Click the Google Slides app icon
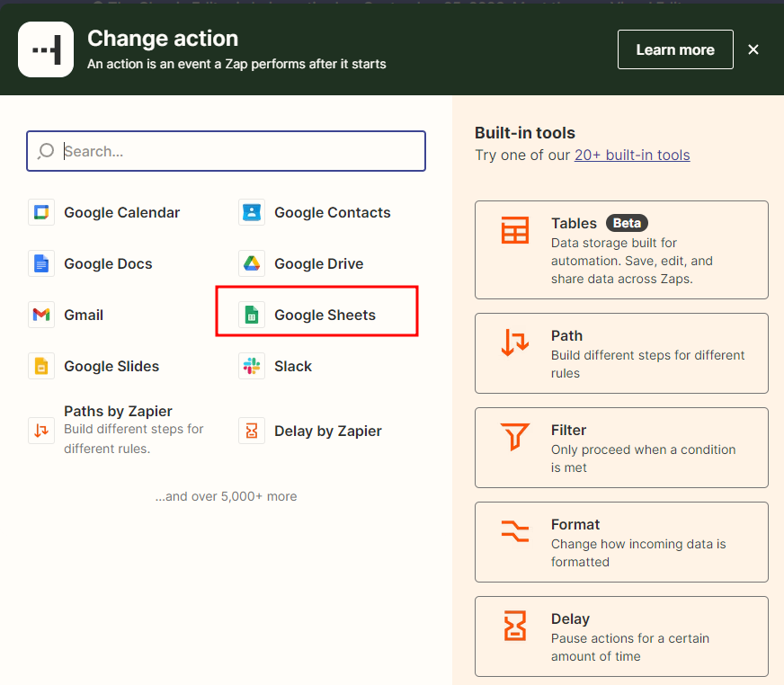Viewport: 784px width, 685px height. (41, 366)
